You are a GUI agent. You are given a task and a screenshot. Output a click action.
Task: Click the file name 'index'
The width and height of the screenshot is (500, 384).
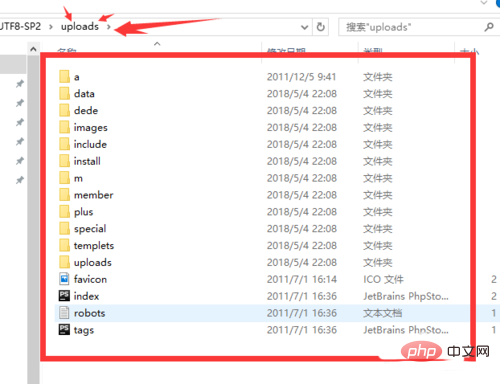pos(86,296)
